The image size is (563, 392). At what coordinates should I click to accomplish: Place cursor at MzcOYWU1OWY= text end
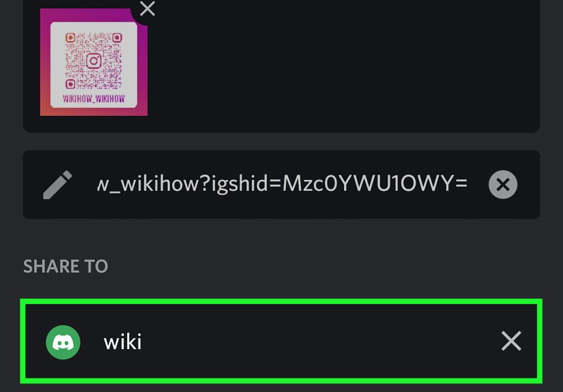467,183
